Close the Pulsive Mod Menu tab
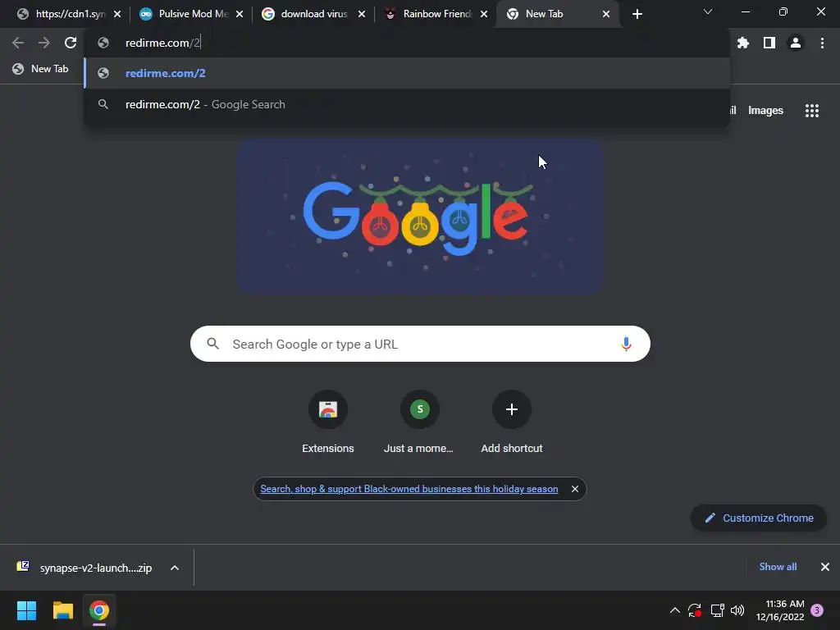The width and height of the screenshot is (840, 630). [240, 14]
